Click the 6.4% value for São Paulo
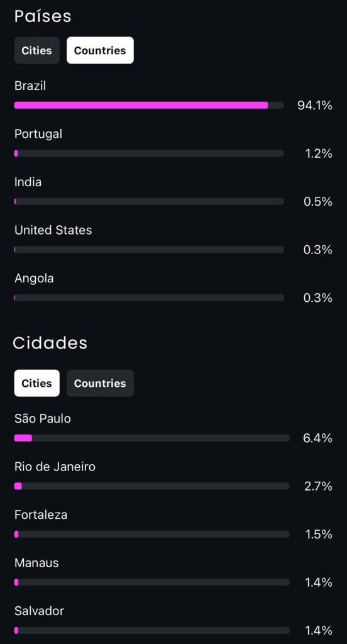 (317, 438)
